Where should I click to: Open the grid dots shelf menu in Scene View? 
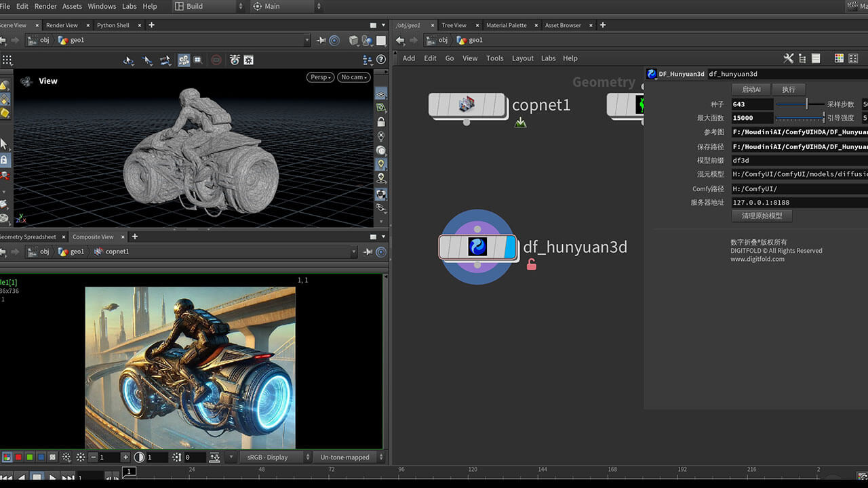click(x=7, y=60)
